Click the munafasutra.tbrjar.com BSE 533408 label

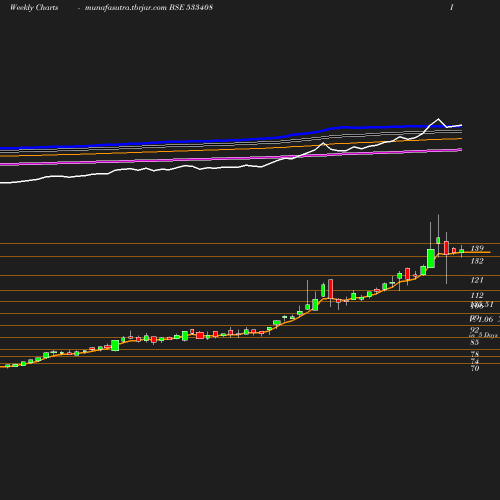(149, 7)
